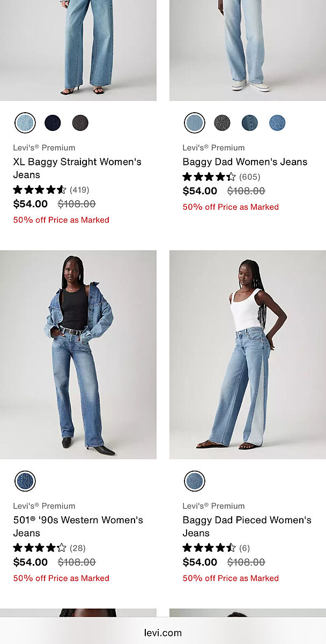Open the 501 '90s Western model photo
Viewport: 326px width, 644px height.
click(x=78, y=354)
